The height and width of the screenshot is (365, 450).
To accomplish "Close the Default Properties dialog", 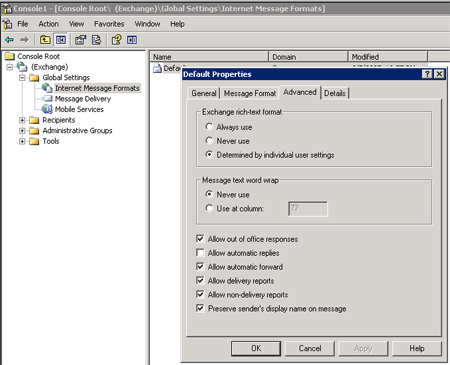I will click(439, 74).
